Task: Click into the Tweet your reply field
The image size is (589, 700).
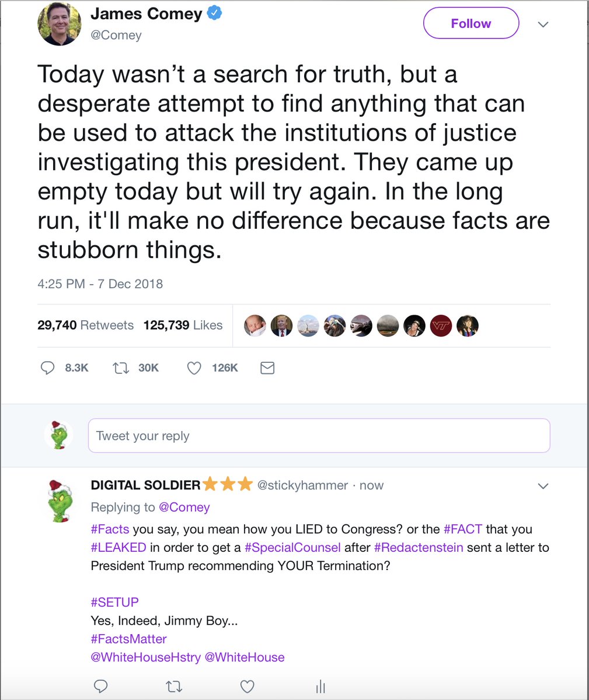Action: 319,436
